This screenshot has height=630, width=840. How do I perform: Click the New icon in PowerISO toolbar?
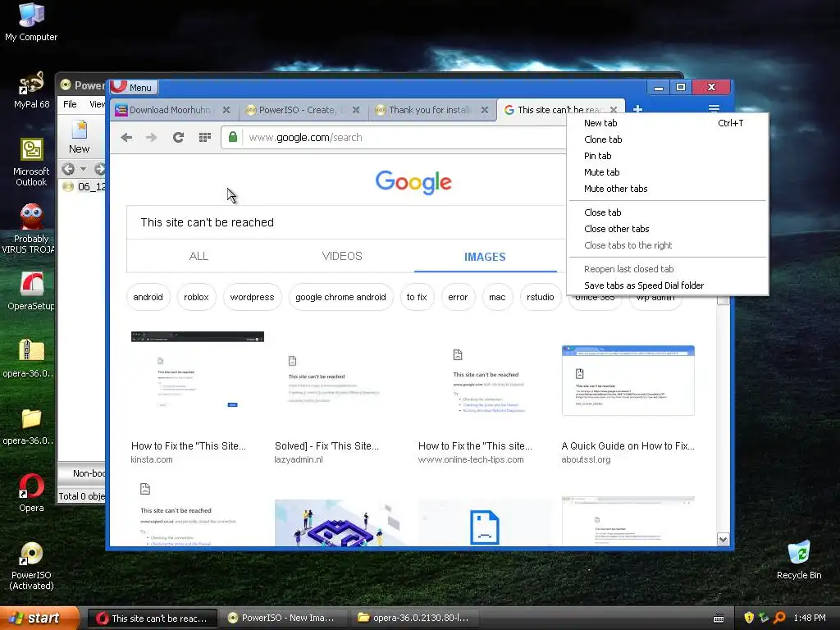80,137
